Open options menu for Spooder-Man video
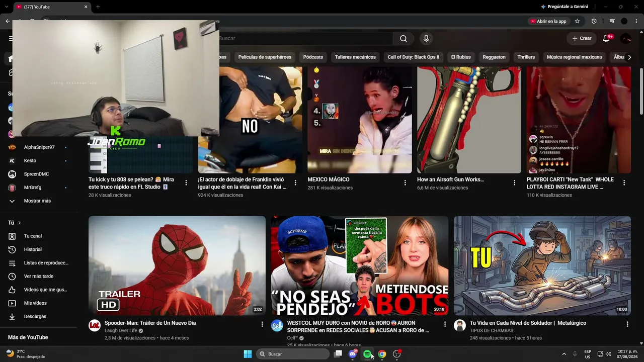This screenshot has width=644, height=362. point(262,324)
